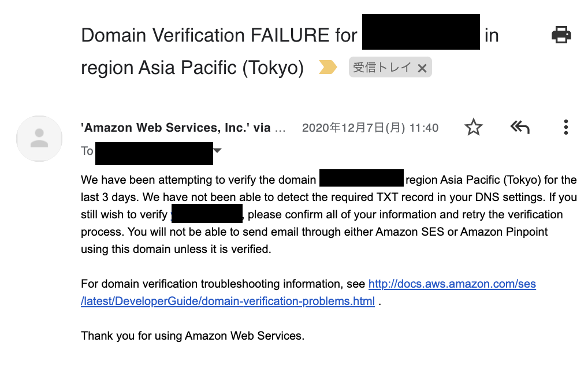Viewport: 588px width, 372px height.
Task: Click the 'Domain Verification FAILURE' subject heading
Action: [x=219, y=35]
